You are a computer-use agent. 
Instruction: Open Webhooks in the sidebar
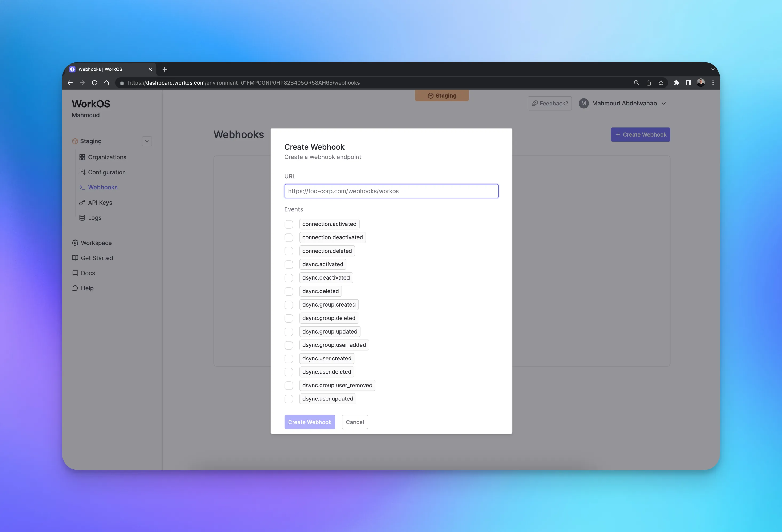point(98,187)
